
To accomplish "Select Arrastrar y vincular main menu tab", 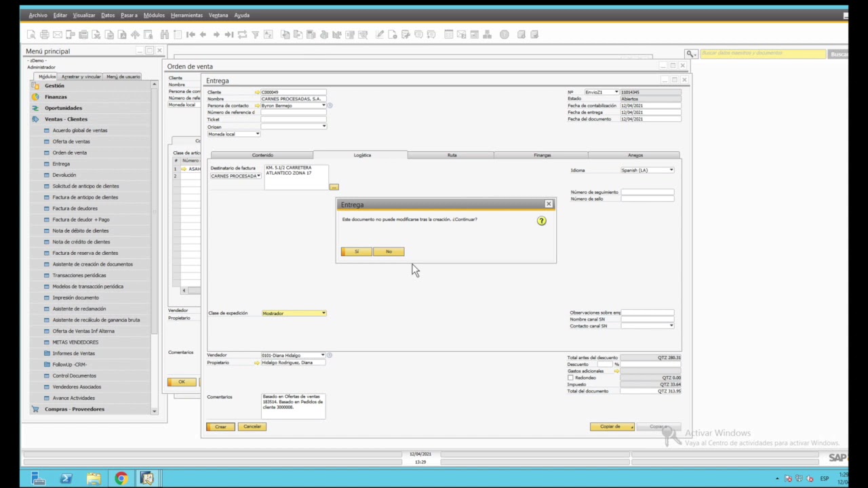I will [81, 77].
